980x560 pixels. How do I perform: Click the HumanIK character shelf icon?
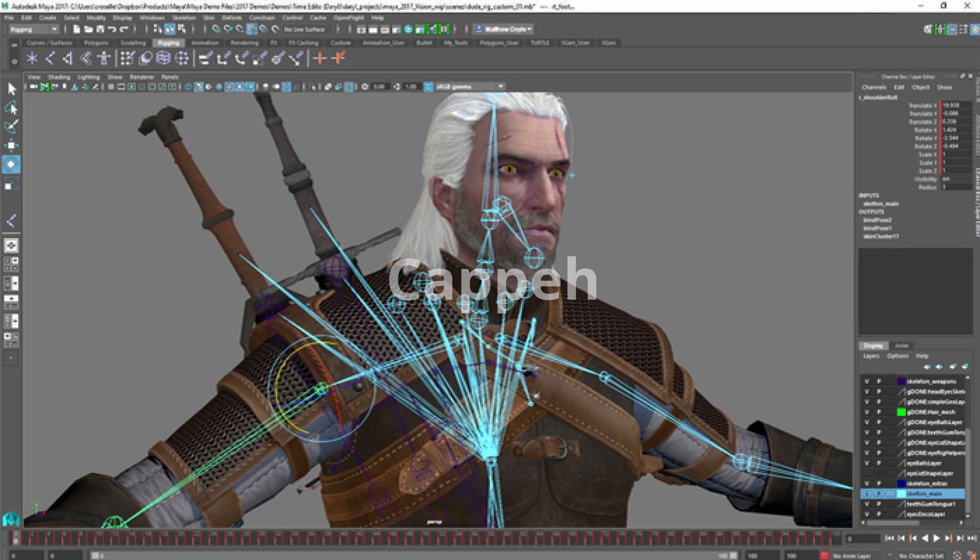pyautogui.click(x=104, y=58)
